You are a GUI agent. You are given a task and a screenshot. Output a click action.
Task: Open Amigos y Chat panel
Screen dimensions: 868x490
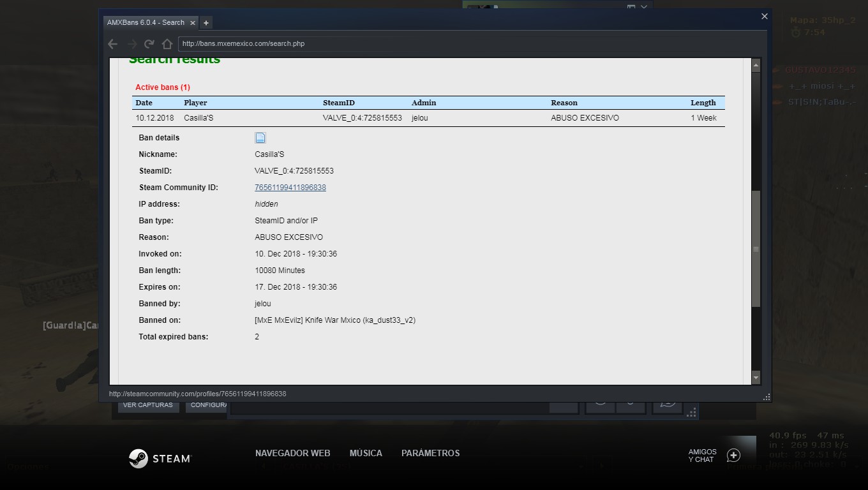point(703,456)
